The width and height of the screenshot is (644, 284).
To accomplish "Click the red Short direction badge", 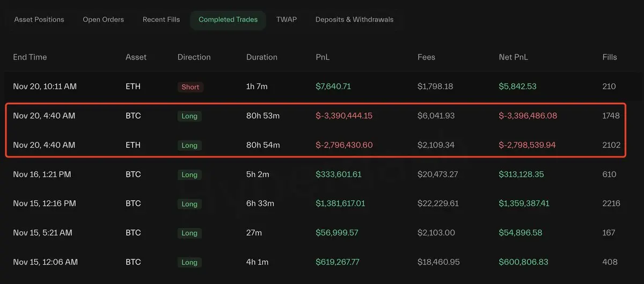I will 191,87.
